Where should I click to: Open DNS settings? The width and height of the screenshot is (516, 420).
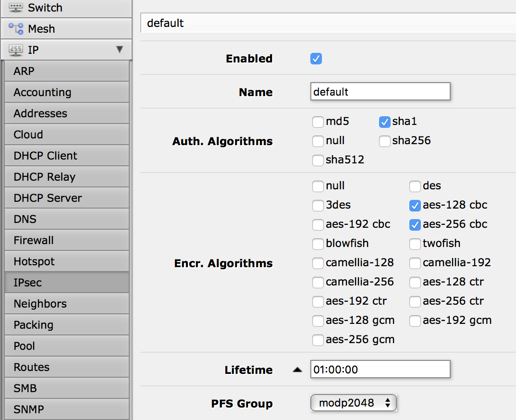67,219
